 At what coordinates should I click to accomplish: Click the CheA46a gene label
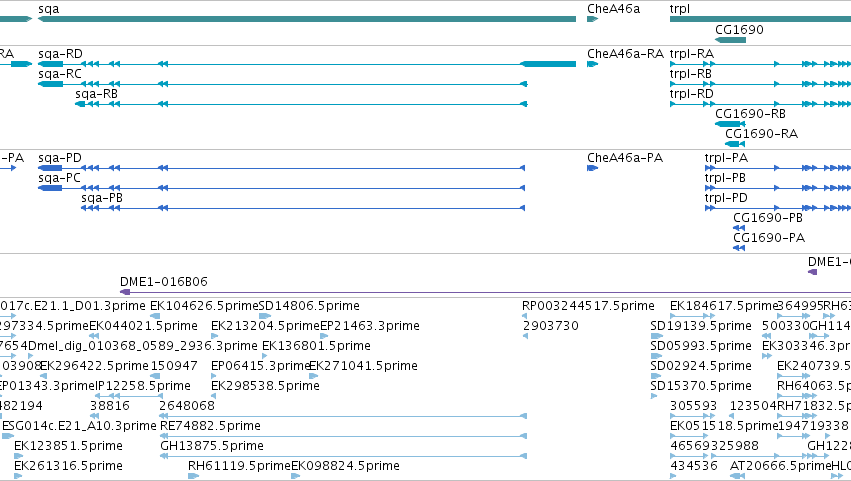(x=613, y=9)
